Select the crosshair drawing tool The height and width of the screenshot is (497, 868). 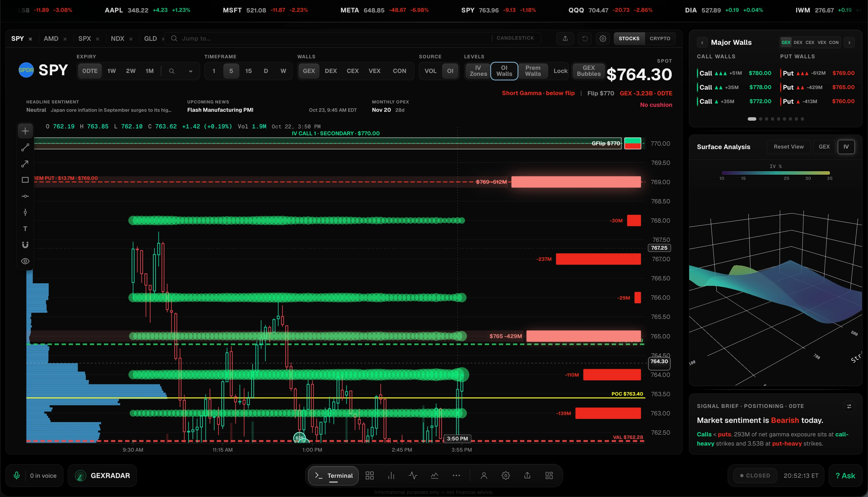pos(25,131)
